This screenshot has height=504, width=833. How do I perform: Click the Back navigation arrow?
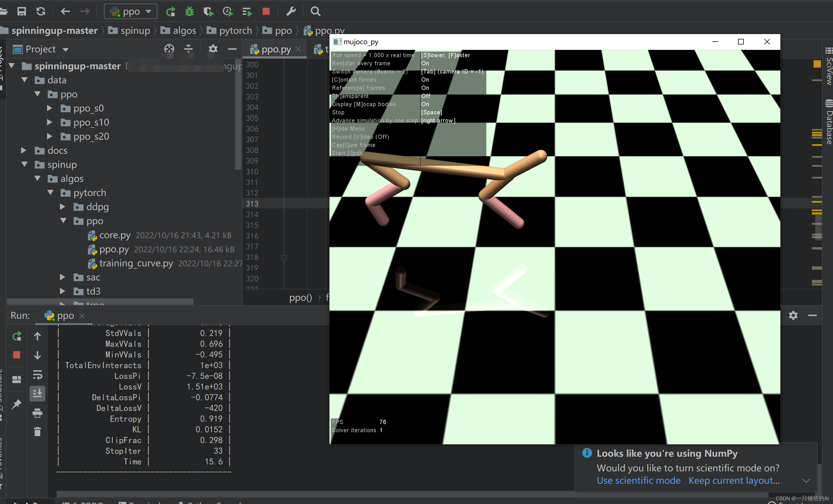65,12
